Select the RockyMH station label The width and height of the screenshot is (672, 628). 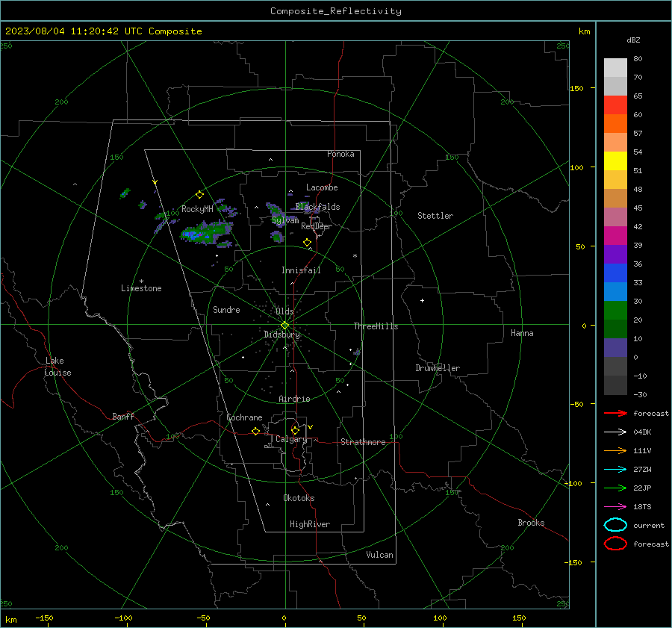click(x=197, y=209)
